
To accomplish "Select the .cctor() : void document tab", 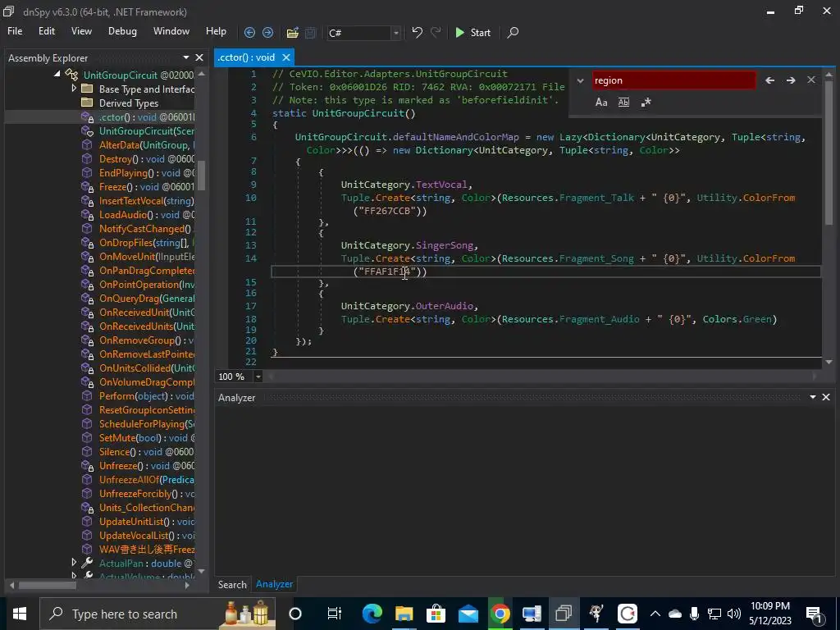I will (x=247, y=57).
